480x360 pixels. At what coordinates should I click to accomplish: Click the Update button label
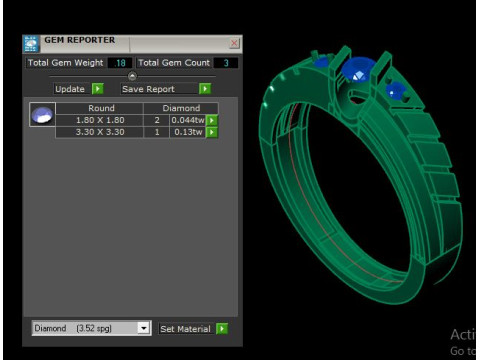pos(70,89)
